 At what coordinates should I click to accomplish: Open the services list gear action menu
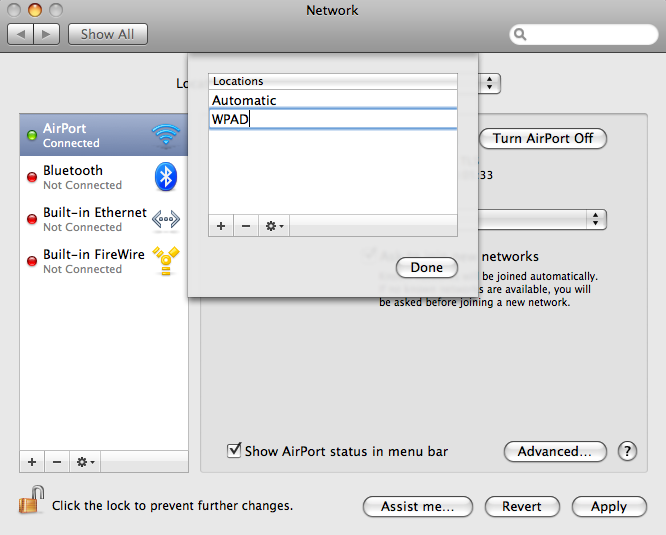coord(85,462)
